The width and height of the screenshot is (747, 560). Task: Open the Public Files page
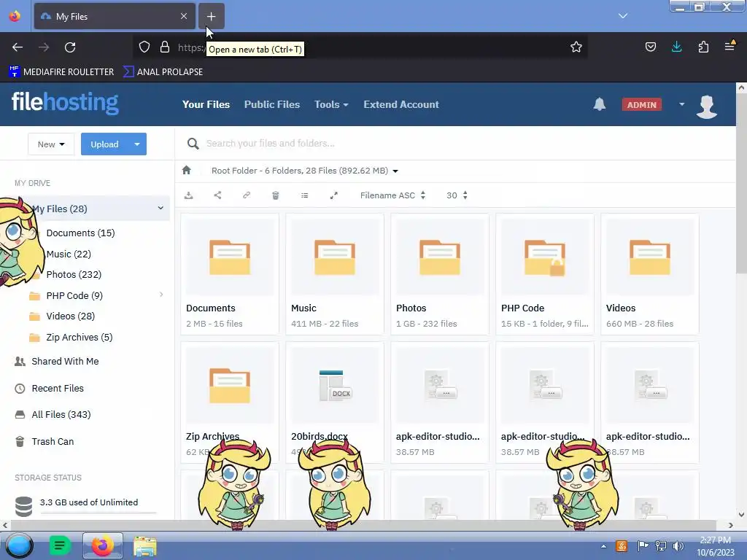coord(272,104)
